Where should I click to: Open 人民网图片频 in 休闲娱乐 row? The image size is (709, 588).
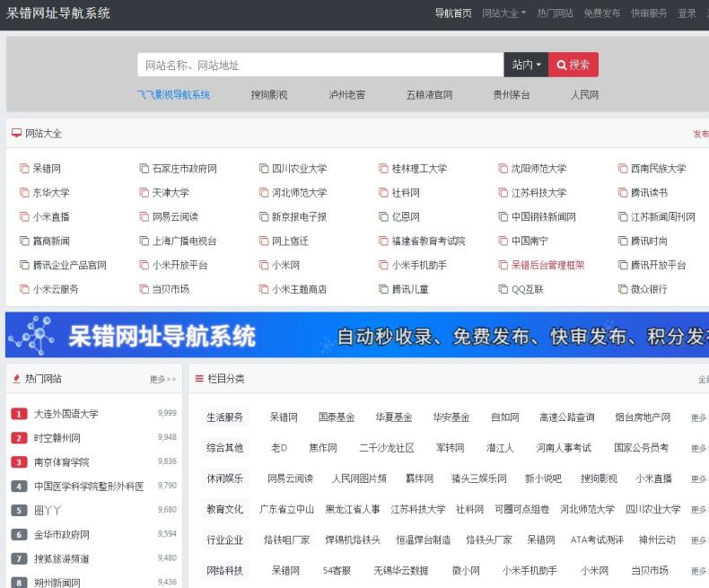[359, 478]
